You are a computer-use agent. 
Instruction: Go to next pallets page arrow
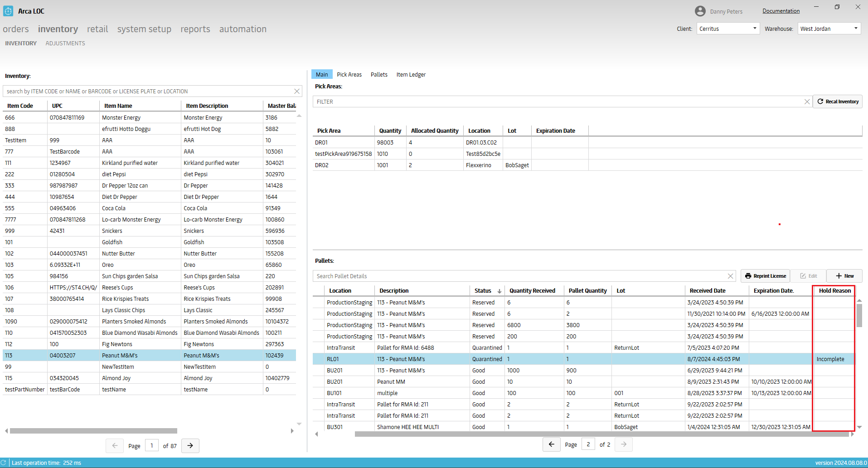click(x=624, y=444)
